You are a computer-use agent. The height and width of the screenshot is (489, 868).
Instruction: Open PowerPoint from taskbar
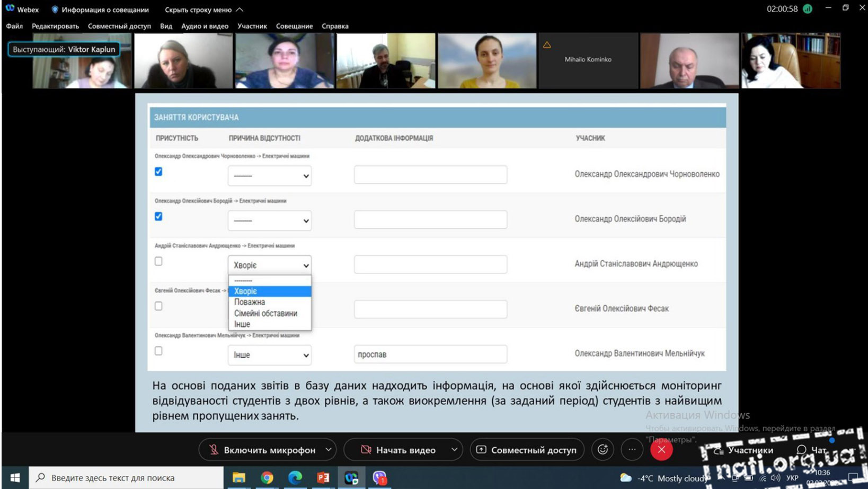click(323, 478)
